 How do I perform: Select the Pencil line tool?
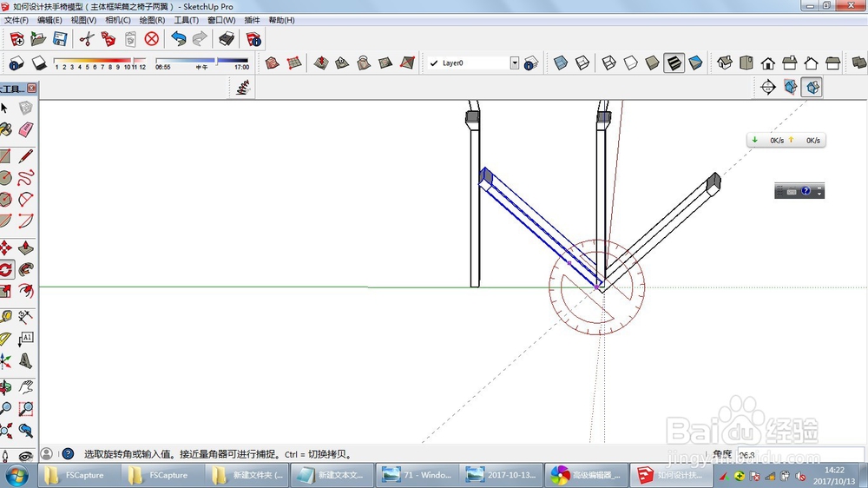(x=25, y=156)
